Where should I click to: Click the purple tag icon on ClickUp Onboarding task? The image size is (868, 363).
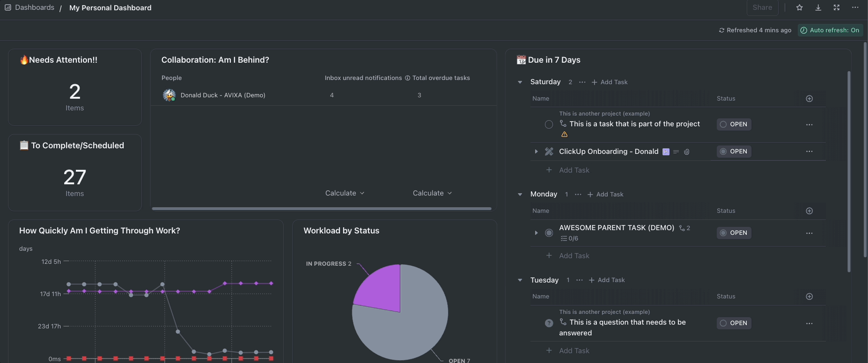tap(666, 152)
